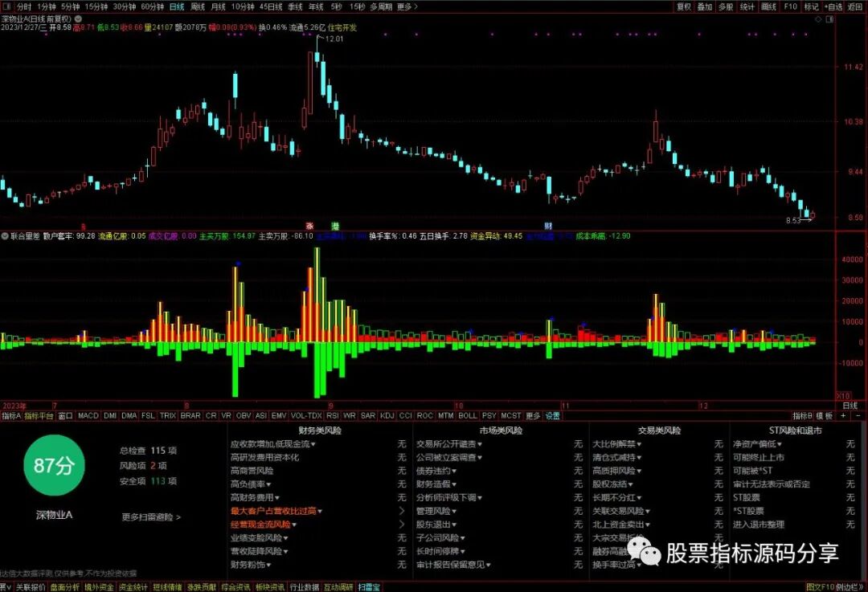Expand 高负债率 risk details
This screenshot has height=592, width=868.
click(251, 484)
